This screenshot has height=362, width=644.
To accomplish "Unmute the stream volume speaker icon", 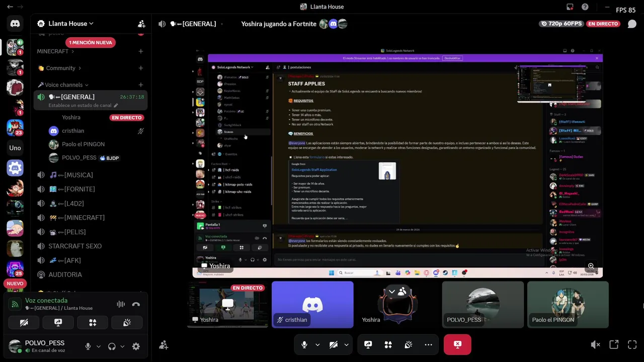I will point(595,344).
